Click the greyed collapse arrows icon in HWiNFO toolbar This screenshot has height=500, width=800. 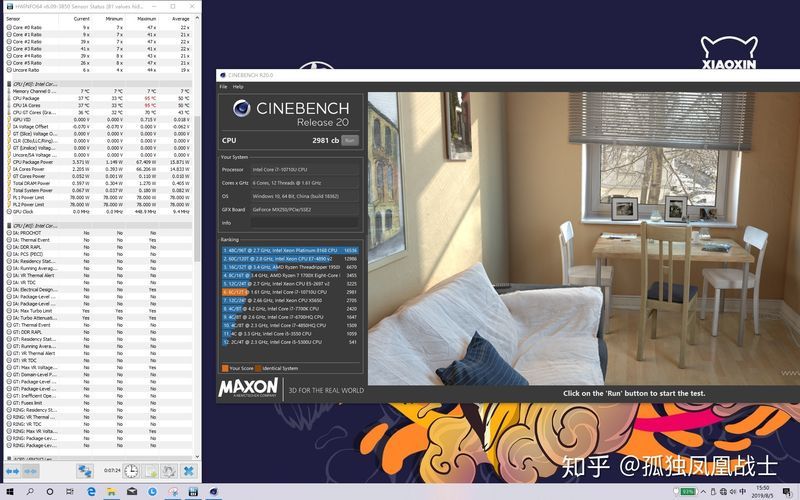click(x=30, y=471)
